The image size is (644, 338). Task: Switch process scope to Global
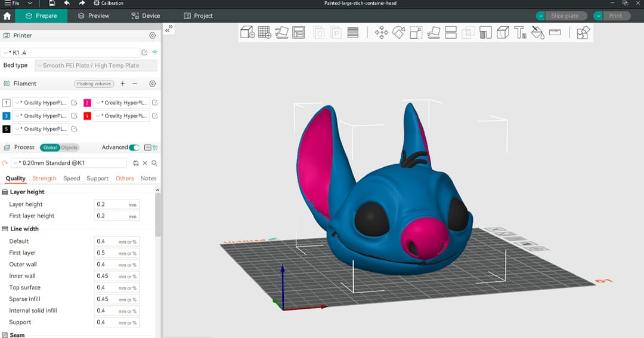(x=50, y=148)
